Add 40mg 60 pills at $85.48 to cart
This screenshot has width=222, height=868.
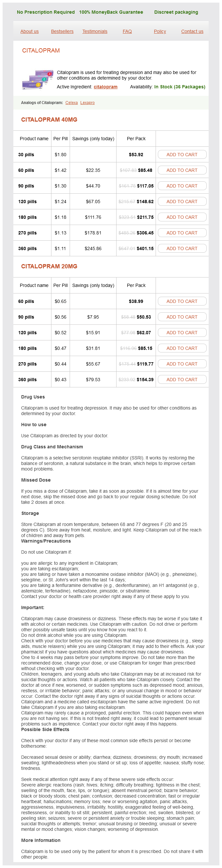(x=182, y=170)
